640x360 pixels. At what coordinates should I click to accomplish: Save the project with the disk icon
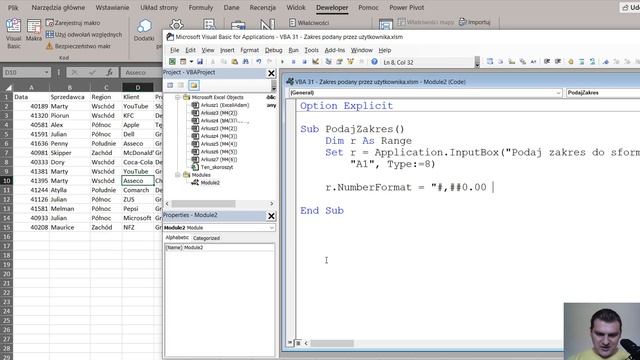200,62
